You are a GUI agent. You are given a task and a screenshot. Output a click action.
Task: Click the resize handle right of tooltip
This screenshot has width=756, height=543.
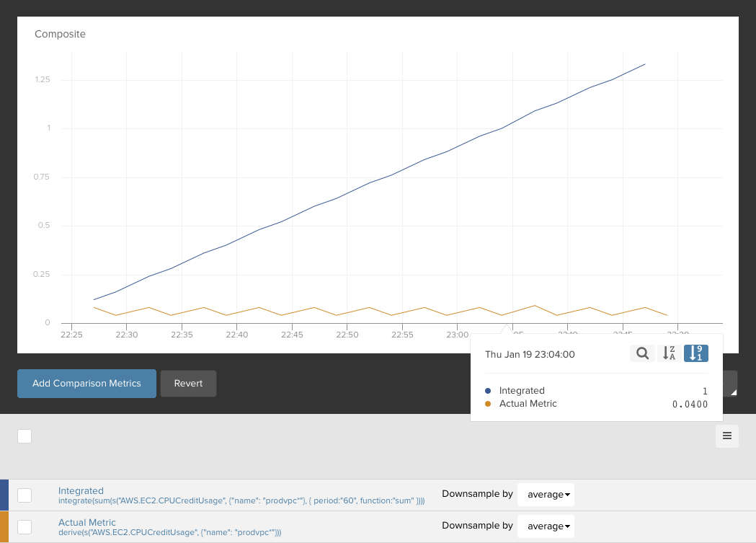coord(734,391)
